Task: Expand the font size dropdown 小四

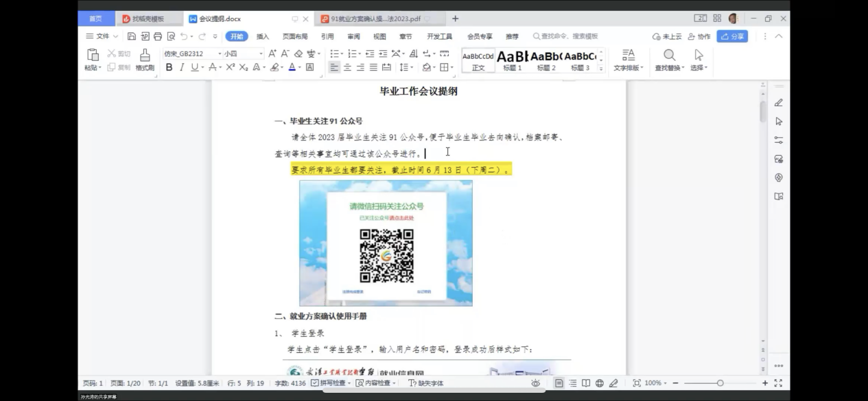Action: pyautogui.click(x=261, y=53)
